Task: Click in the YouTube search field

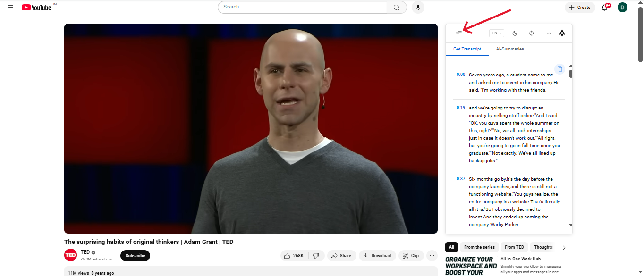Action: (302, 7)
